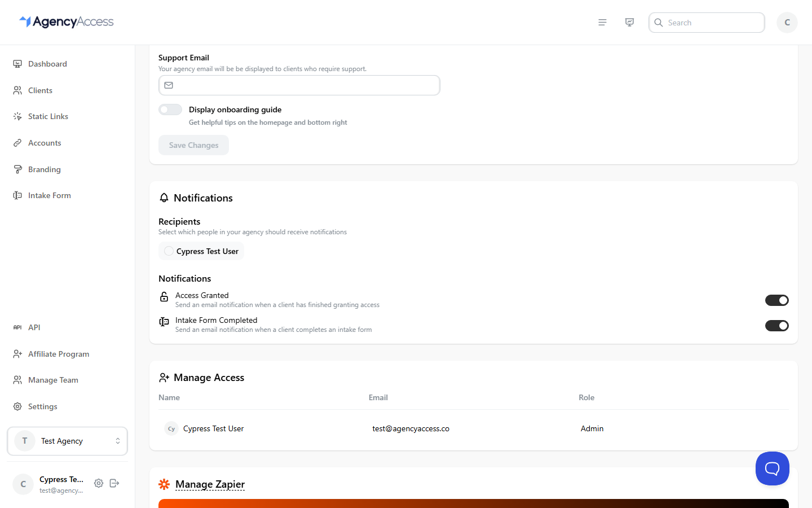This screenshot has height=508, width=812.
Task: Click the Branding paint roller icon
Action: (x=17, y=169)
